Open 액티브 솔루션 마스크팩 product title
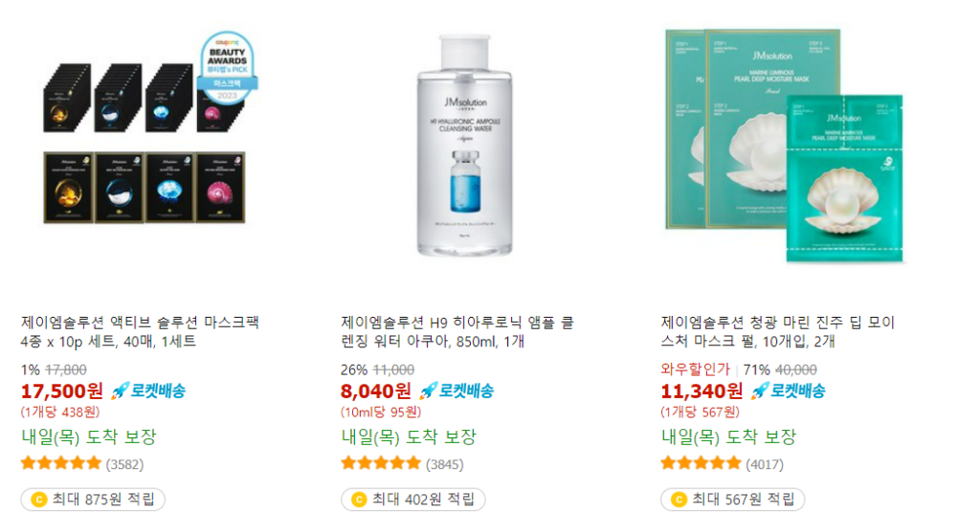This screenshot has width=980, height=514. (x=140, y=332)
